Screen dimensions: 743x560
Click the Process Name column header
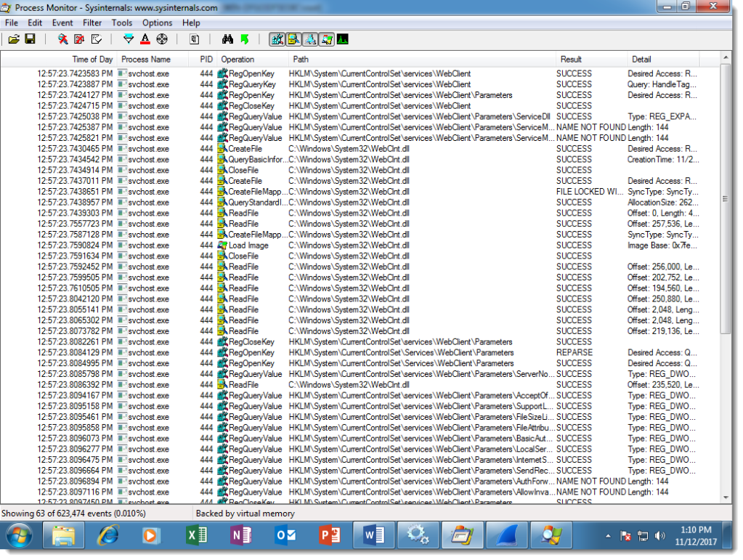[146, 59]
